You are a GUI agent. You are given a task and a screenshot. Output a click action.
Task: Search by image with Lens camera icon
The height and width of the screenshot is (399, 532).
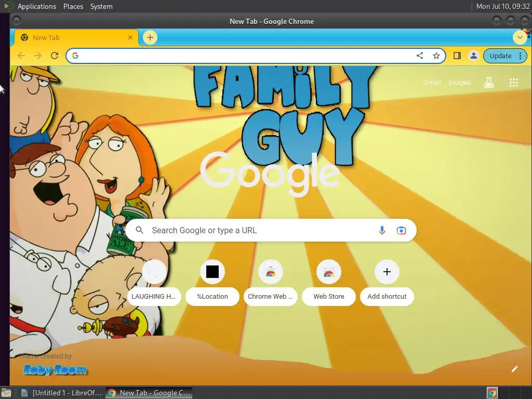pyautogui.click(x=401, y=230)
